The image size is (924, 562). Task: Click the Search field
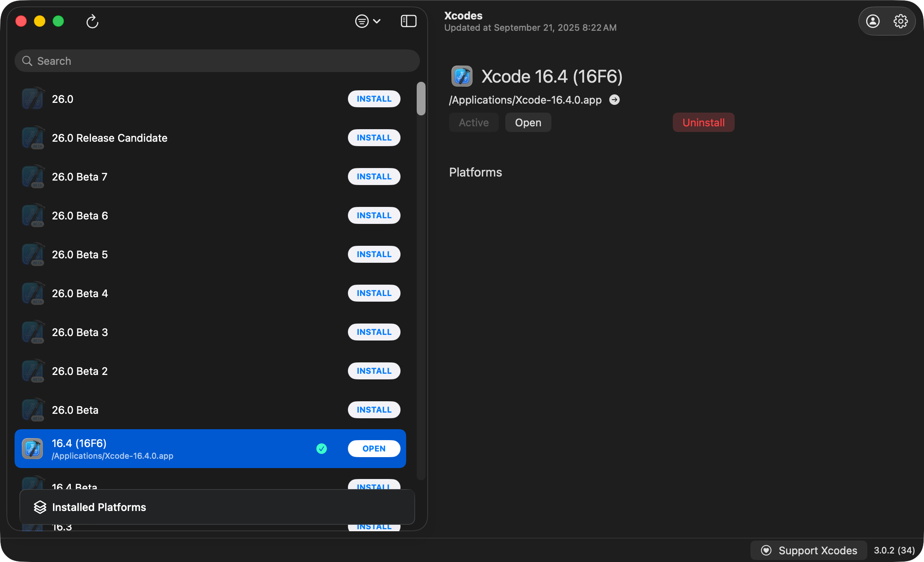click(x=217, y=61)
